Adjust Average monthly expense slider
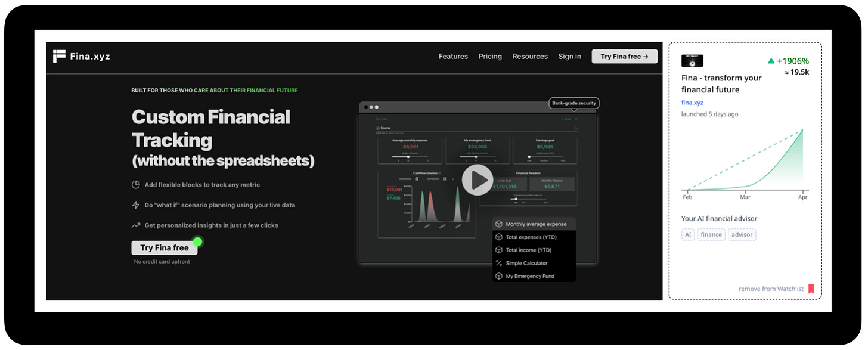868x350 pixels. coord(410,157)
